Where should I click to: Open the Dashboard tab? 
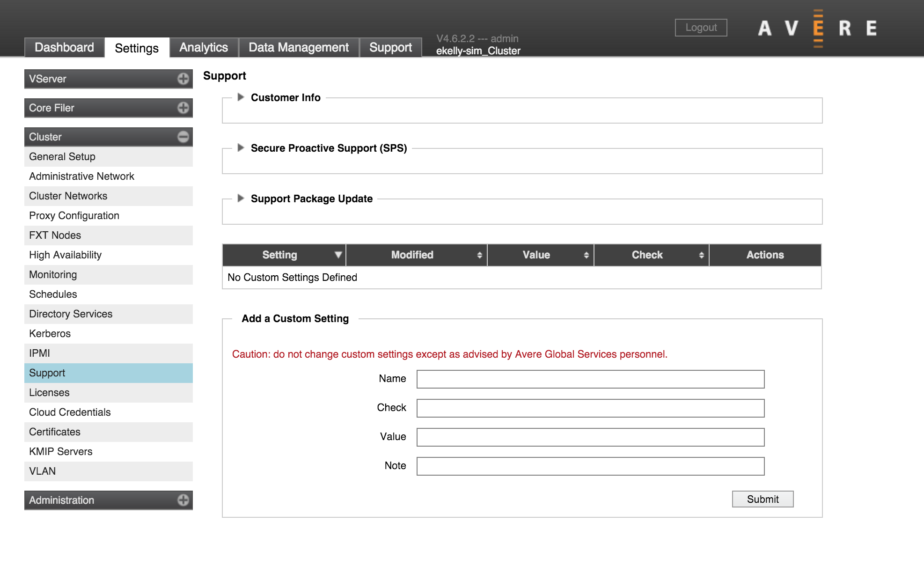[x=64, y=47]
